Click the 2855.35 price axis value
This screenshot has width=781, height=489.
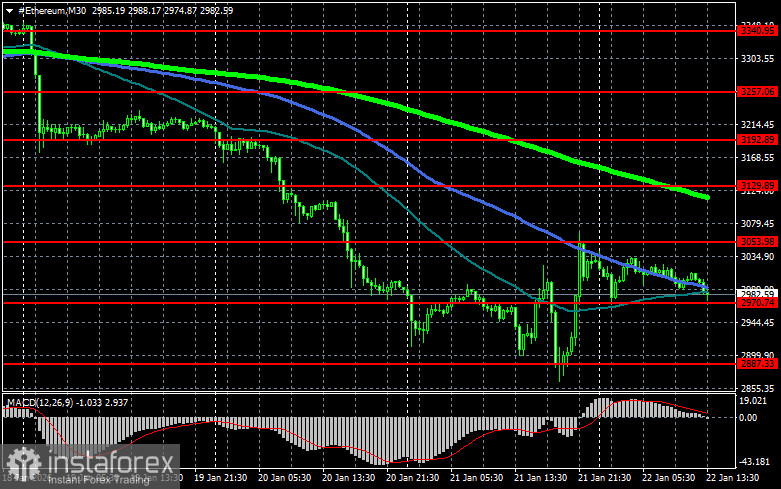point(758,388)
